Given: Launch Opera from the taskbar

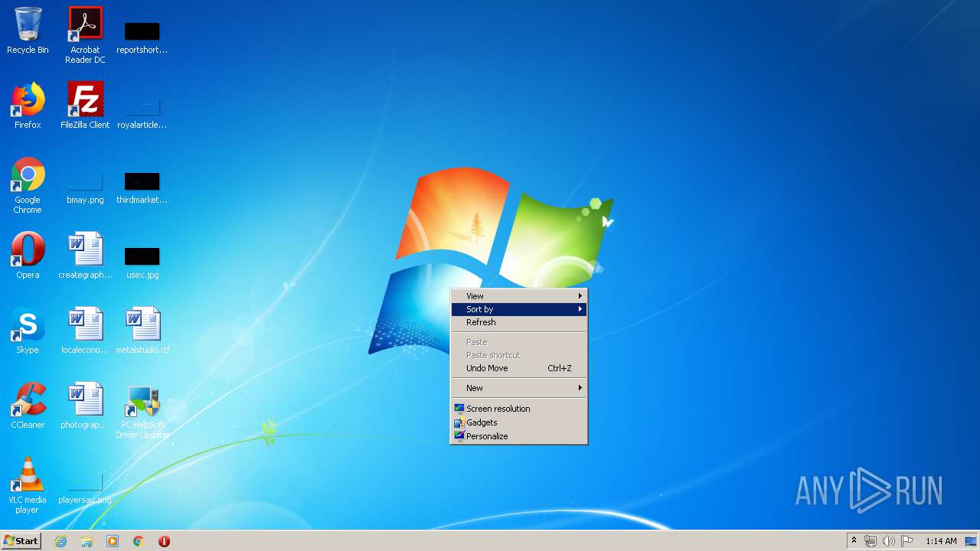Looking at the screenshot, I should click(x=164, y=541).
